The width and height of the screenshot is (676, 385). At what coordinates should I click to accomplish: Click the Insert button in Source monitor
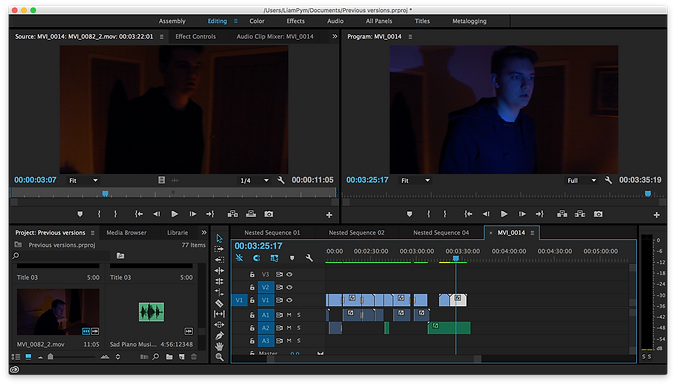(x=233, y=214)
